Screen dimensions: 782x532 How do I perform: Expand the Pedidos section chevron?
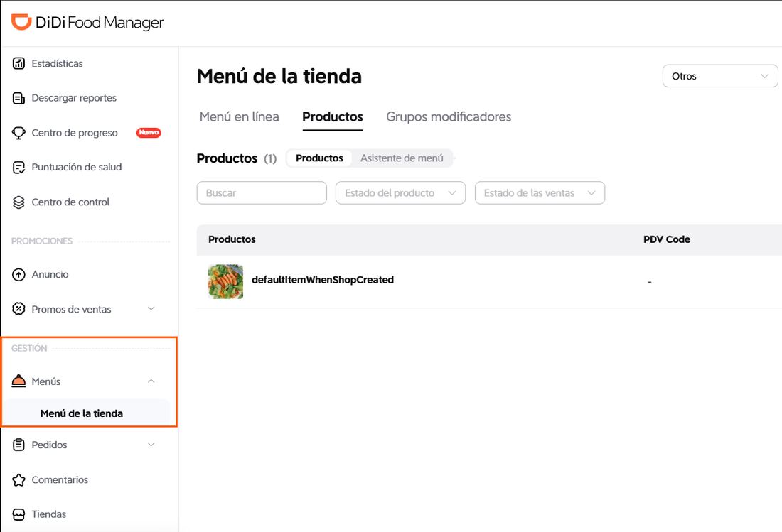tap(151, 445)
